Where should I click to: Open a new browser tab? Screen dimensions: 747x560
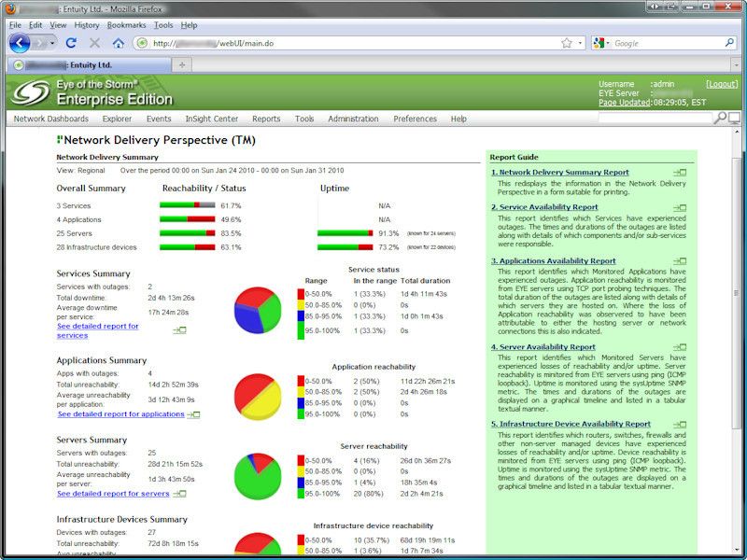(181, 64)
